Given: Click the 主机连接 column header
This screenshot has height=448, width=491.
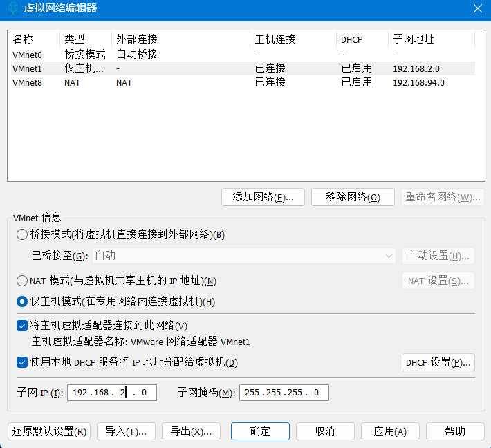Looking at the screenshot, I should click(293, 39).
